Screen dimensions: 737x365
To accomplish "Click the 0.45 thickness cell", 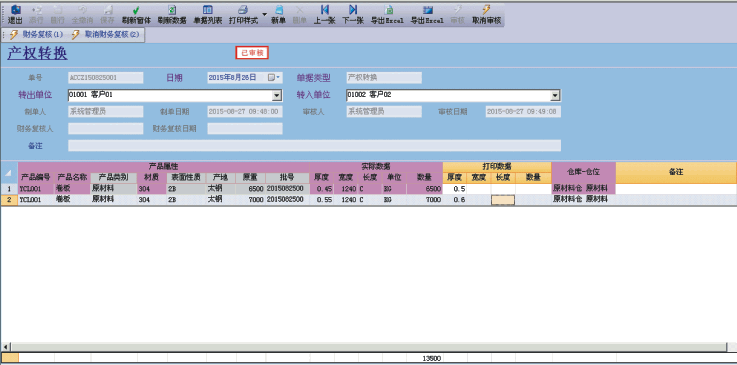I will pos(322,189).
